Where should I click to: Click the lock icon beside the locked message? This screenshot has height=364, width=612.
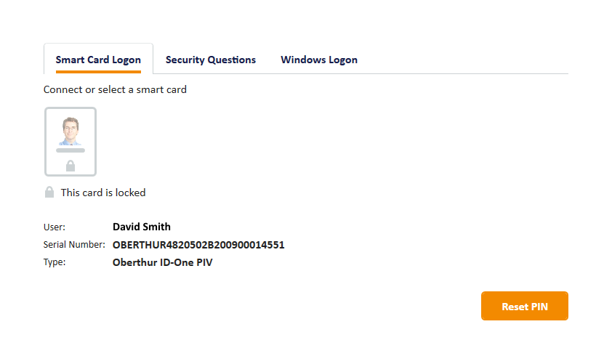[49, 193]
